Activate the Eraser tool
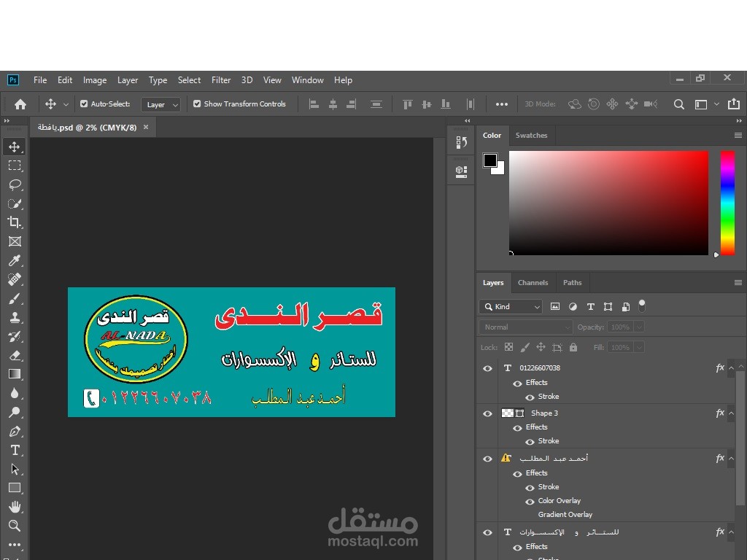 [15, 355]
